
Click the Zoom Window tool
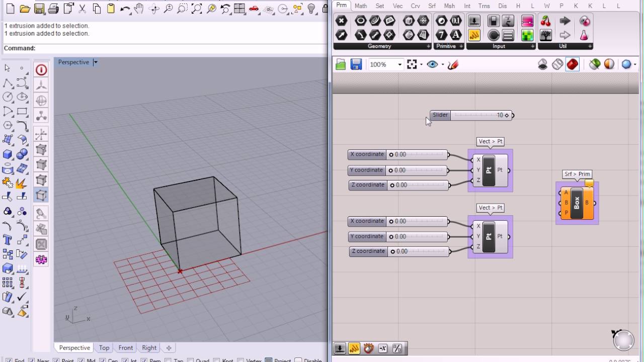(x=183, y=9)
